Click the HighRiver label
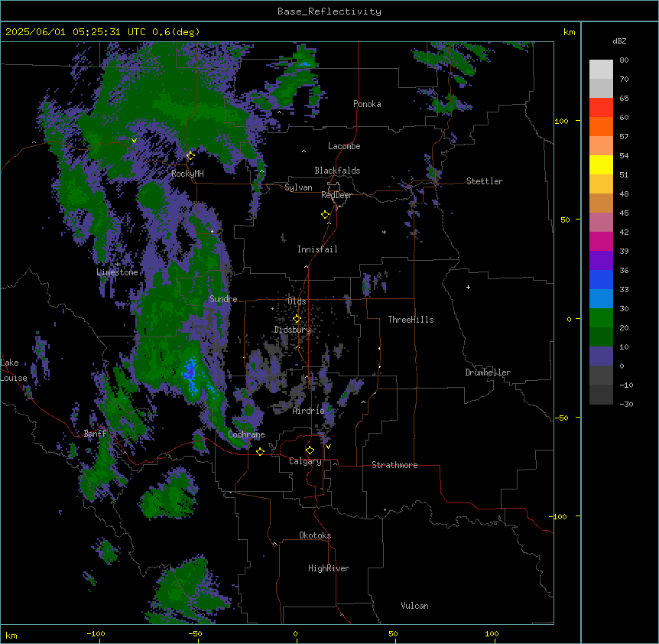 (x=329, y=568)
